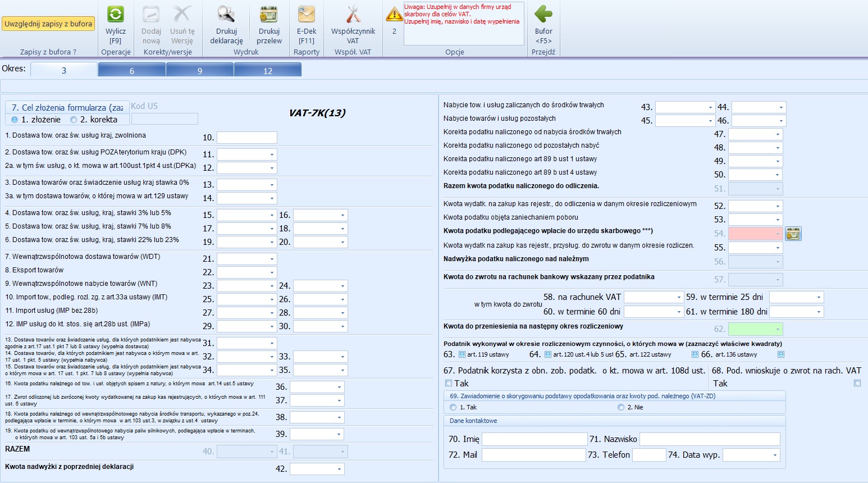
Task: Click Uwzględnij zapisy z bufora button
Action: click(48, 24)
